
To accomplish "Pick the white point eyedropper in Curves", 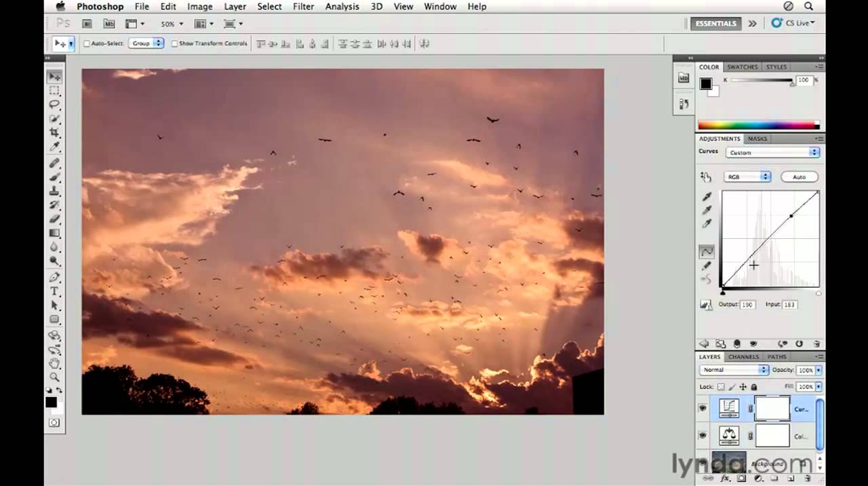I will tap(707, 223).
